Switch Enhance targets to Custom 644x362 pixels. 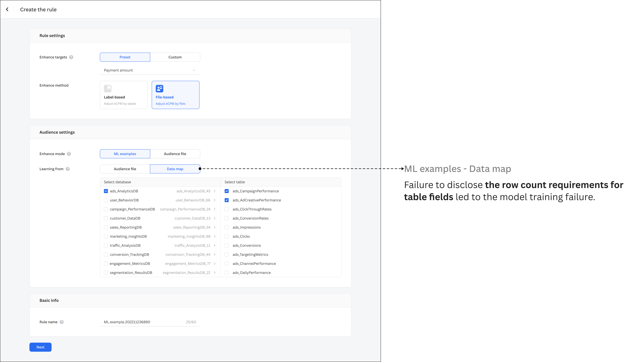(175, 57)
